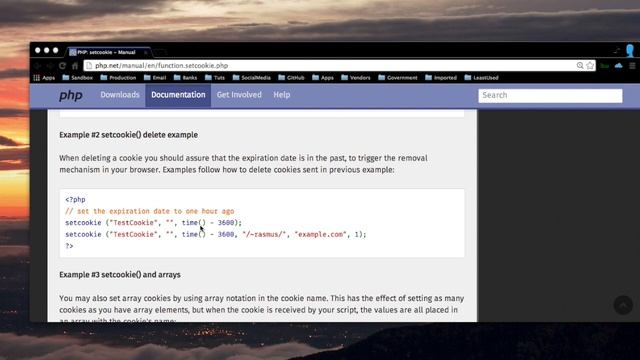Click the "/~rasmus/" path string in code
This screenshot has height=360, width=640.
pos(264,234)
